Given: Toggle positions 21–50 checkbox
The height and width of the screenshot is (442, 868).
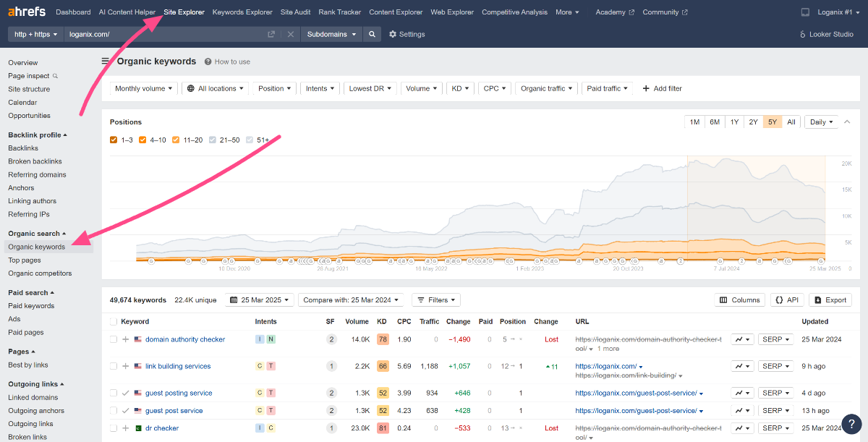Looking at the screenshot, I should point(213,140).
